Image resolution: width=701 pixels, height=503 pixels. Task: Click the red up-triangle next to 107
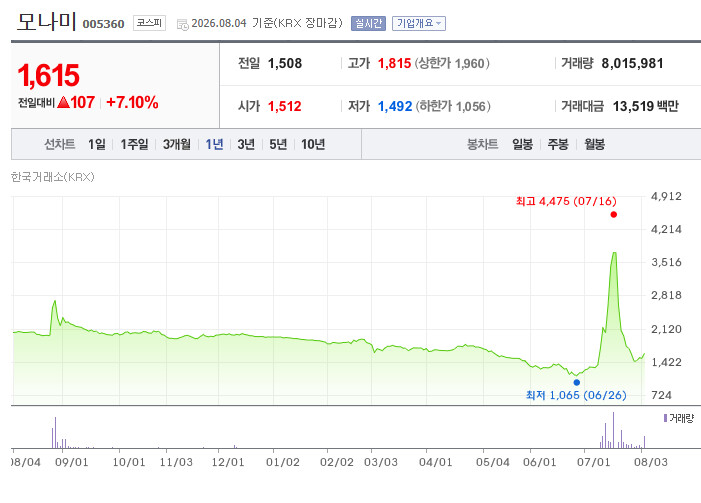click(63, 102)
